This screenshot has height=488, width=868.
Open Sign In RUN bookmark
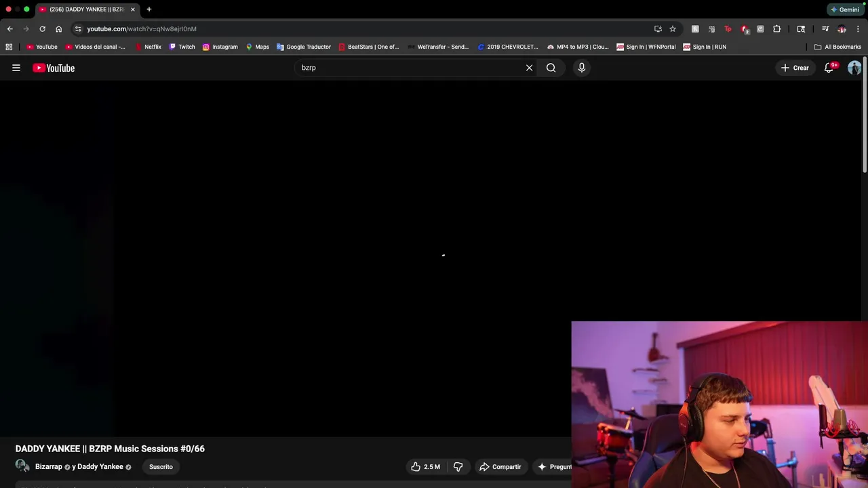(x=705, y=47)
